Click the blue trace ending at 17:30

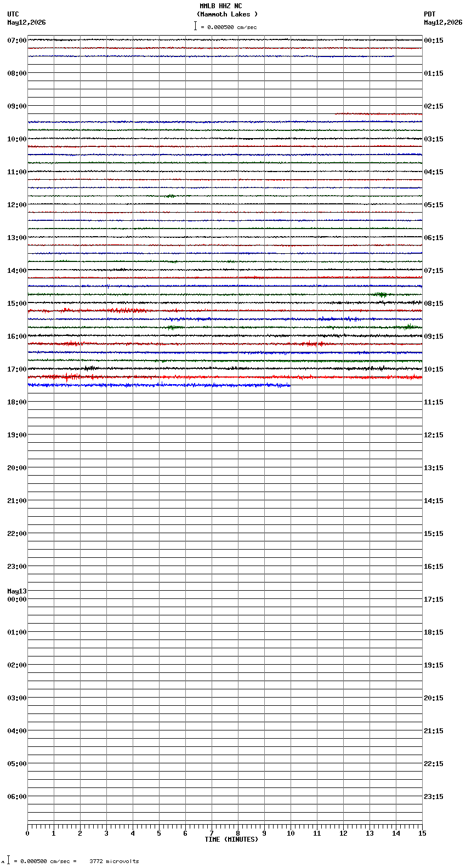click(159, 385)
